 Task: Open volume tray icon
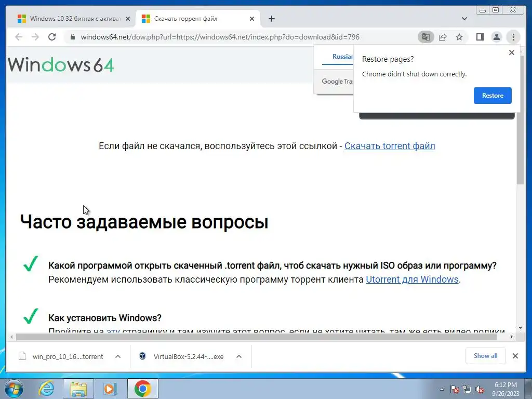tap(480, 389)
